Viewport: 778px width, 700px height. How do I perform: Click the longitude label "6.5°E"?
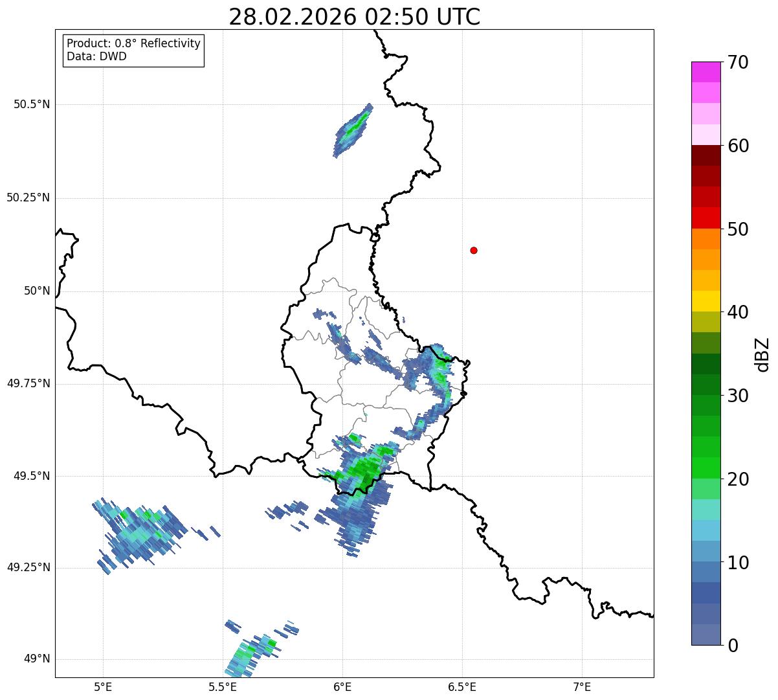[x=462, y=686]
